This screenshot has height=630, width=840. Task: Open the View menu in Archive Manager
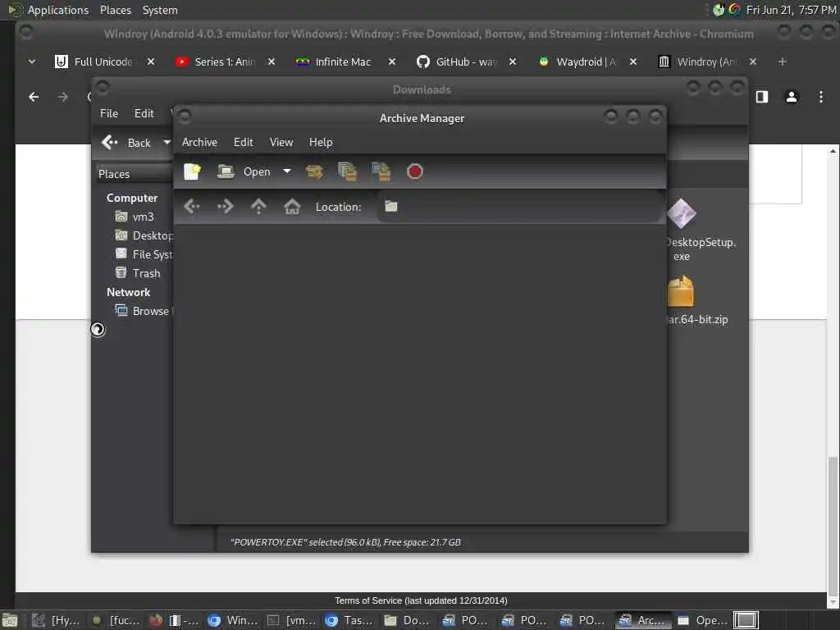pos(281,142)
